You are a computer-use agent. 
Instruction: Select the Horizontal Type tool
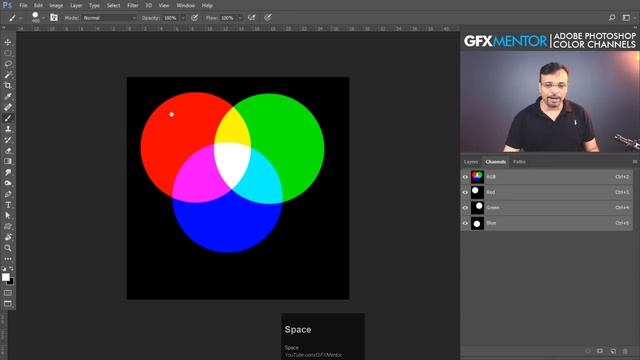[8, 204]
